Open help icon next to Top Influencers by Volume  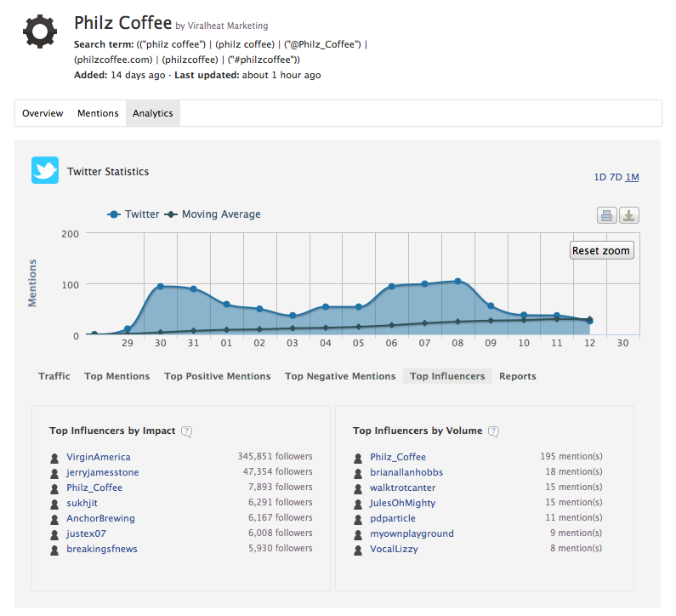(x=493, y=431)
